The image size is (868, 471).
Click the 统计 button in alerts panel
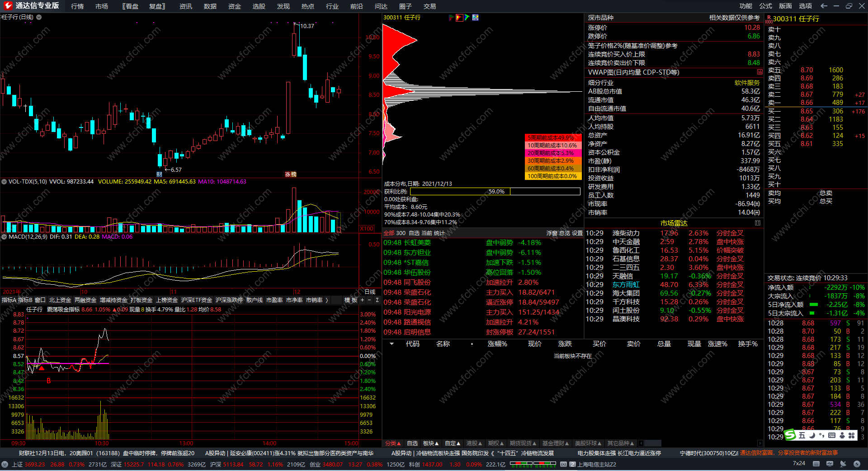pyautogui.click(x=439, y=233)
